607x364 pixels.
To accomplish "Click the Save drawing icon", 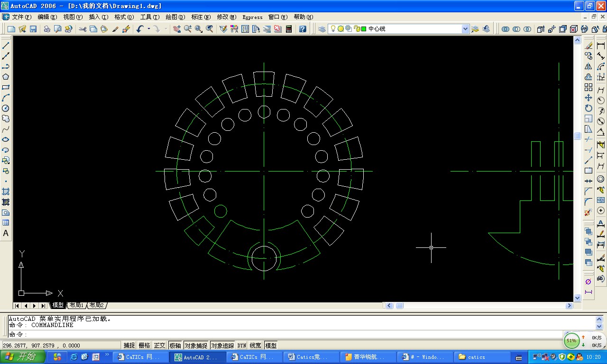I will (33, 29).
